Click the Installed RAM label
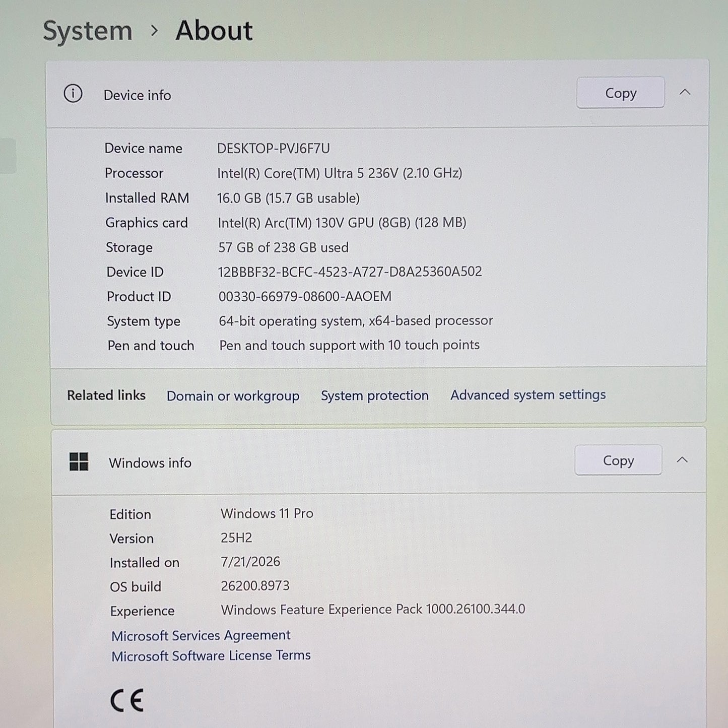Screen dimensions: 728x728 point(147,198)
